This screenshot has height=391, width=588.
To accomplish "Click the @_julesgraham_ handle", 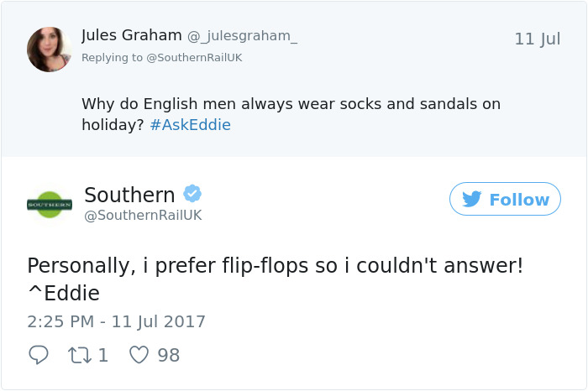I will 242,36.
